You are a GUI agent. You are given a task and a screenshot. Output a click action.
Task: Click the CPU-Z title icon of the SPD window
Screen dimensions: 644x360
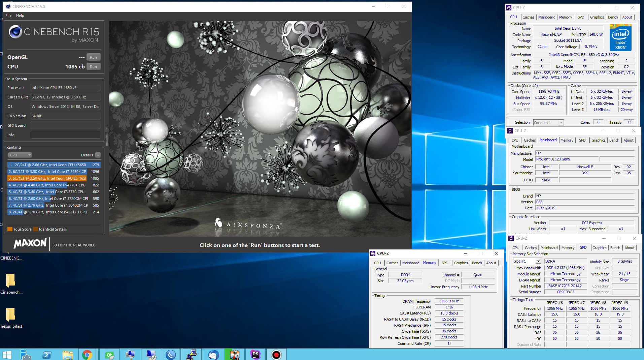pyautogui.click(x=511, y=238)
